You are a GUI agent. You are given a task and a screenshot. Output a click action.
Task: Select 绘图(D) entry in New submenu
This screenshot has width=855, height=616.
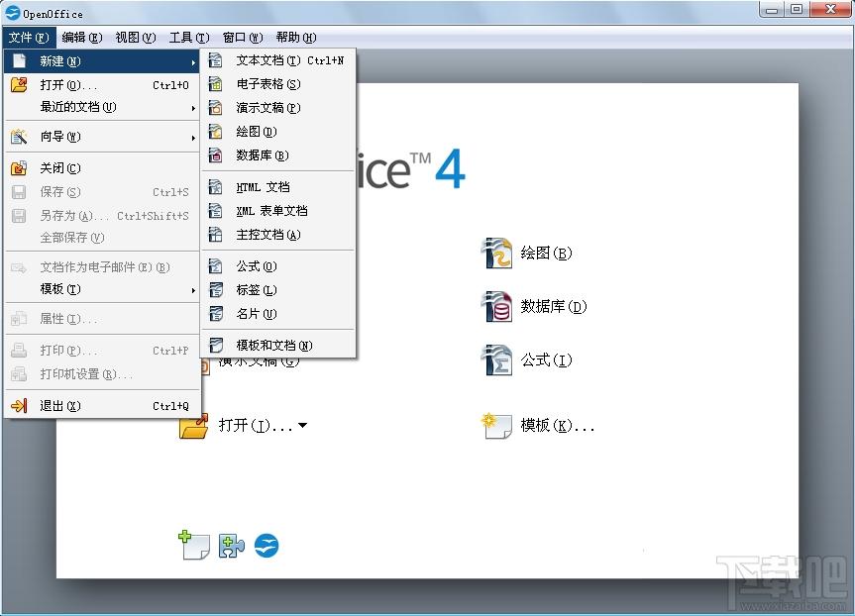(278, 132)
